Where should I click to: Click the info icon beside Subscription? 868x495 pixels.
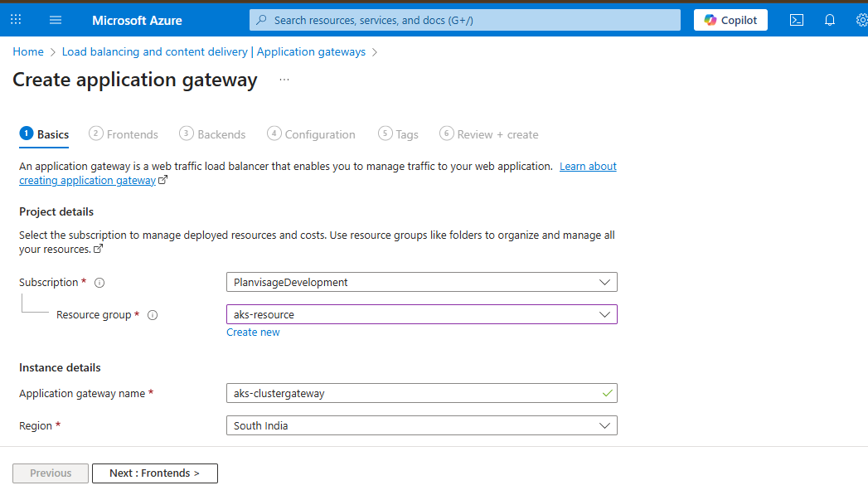point(99,282)
